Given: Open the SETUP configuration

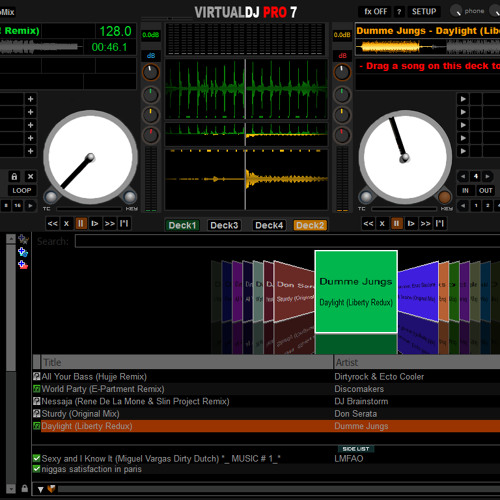Looking at the screenshot, I should click(424, 12).
